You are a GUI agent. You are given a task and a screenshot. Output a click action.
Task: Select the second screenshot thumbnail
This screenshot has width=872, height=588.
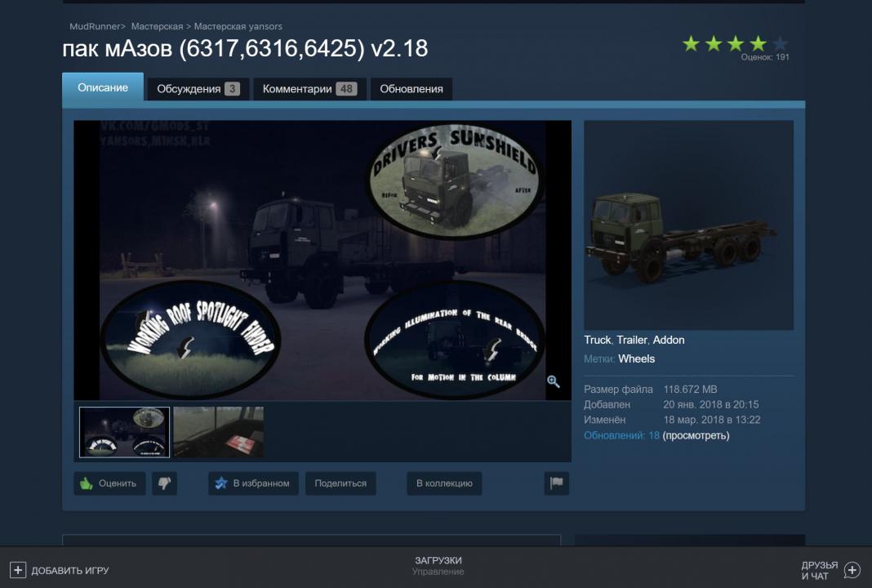click(218, 432)
